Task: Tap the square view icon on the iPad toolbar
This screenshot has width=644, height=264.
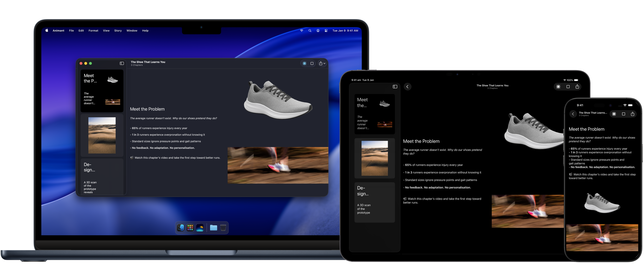Action: (568, 87)
